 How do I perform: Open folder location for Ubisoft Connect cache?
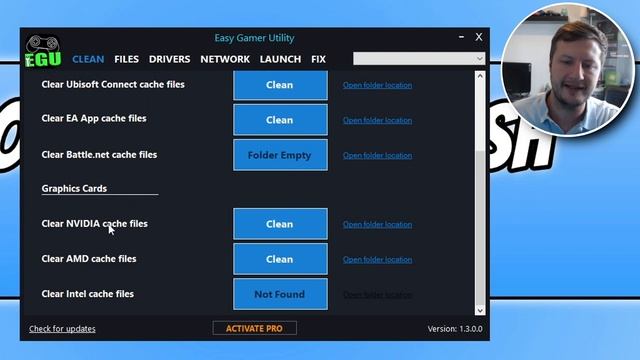tap(377, 85)
